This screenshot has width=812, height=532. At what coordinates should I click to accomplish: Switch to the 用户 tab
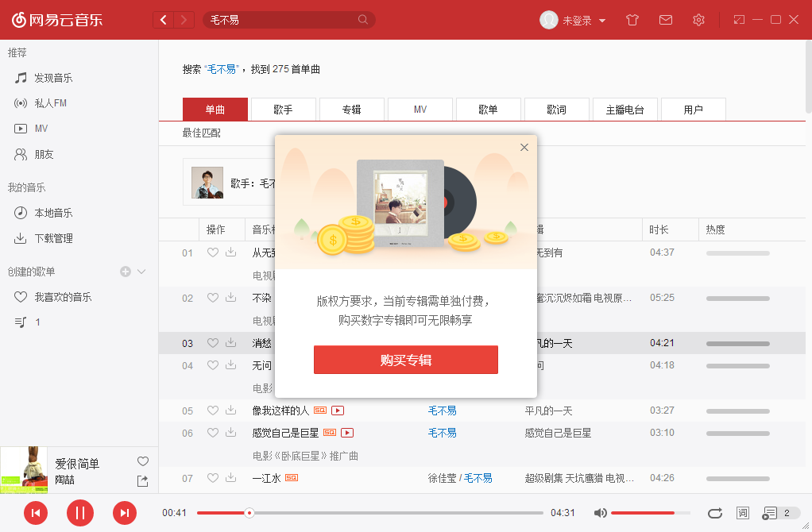(x=694, y=110)
